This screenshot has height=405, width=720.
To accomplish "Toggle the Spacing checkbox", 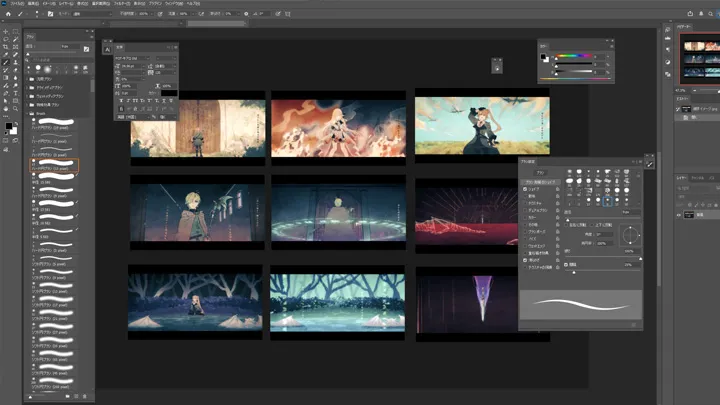I will click(x=566, y=264).
